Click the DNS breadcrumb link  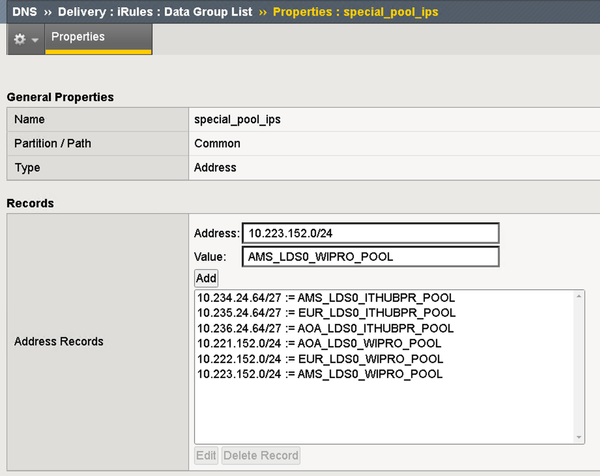25,12
